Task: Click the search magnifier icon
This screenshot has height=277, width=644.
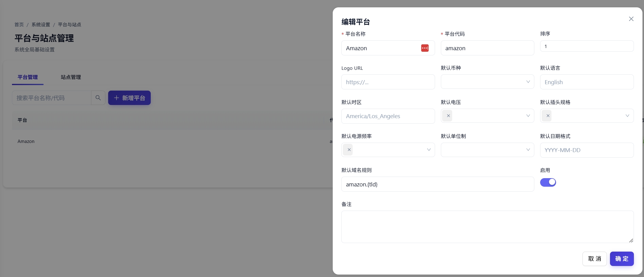Action: 98,98
